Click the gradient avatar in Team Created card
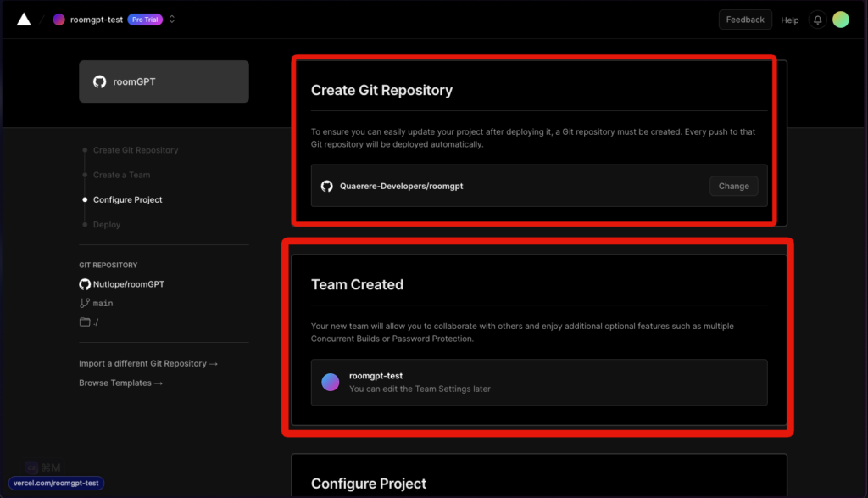Screen dimensions: 868x498 331,382
